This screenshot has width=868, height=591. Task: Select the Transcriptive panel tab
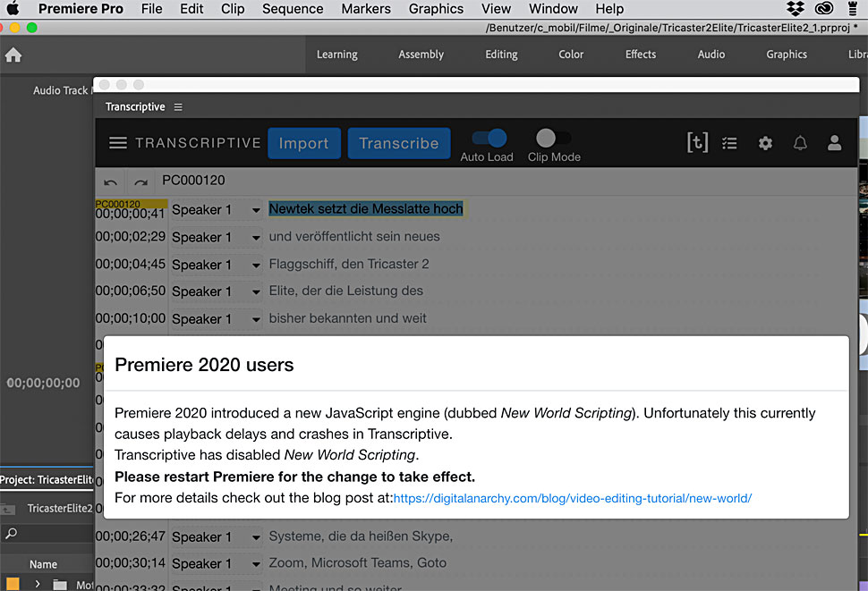[135, 106]
